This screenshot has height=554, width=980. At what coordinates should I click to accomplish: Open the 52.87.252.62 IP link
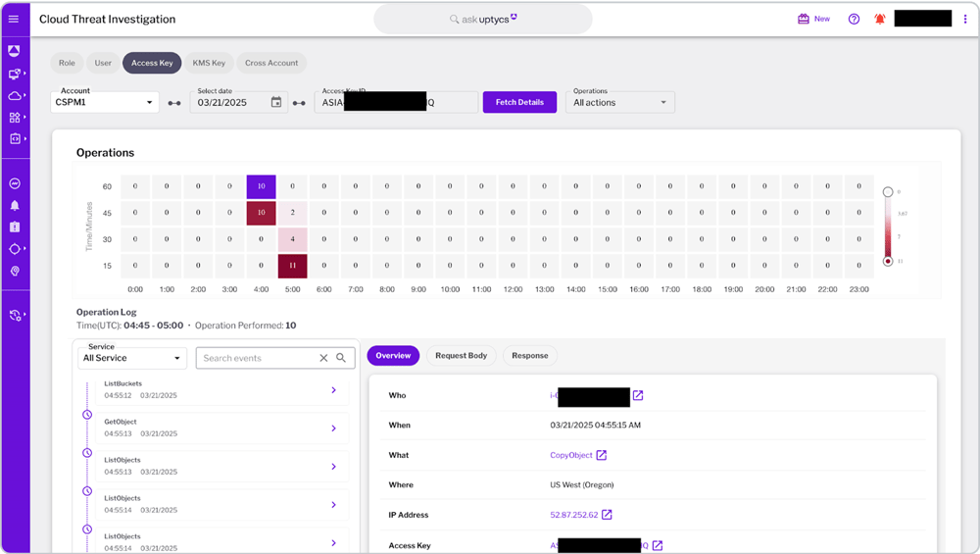(573, 515)
